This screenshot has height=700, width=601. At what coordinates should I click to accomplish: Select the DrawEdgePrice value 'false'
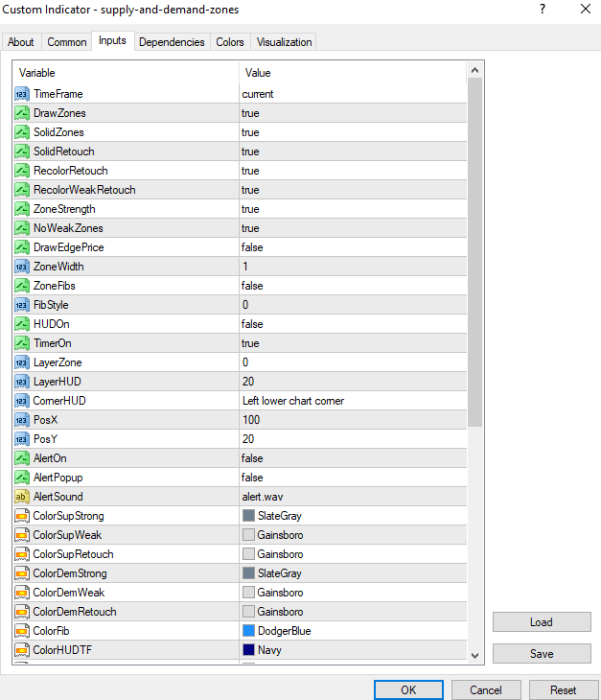click(252, 247)
